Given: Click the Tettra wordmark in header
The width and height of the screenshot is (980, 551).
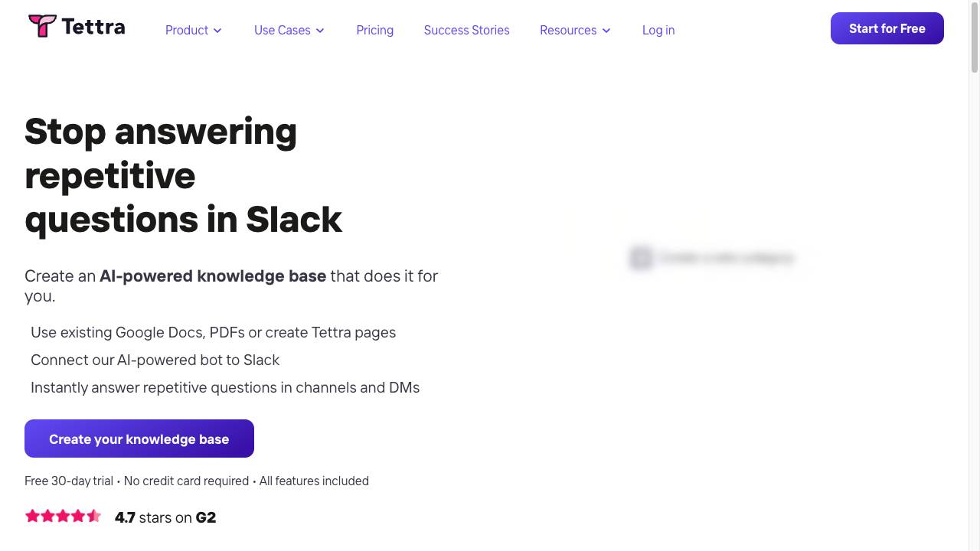Looking at the screenshot, I should click(93, 27).
